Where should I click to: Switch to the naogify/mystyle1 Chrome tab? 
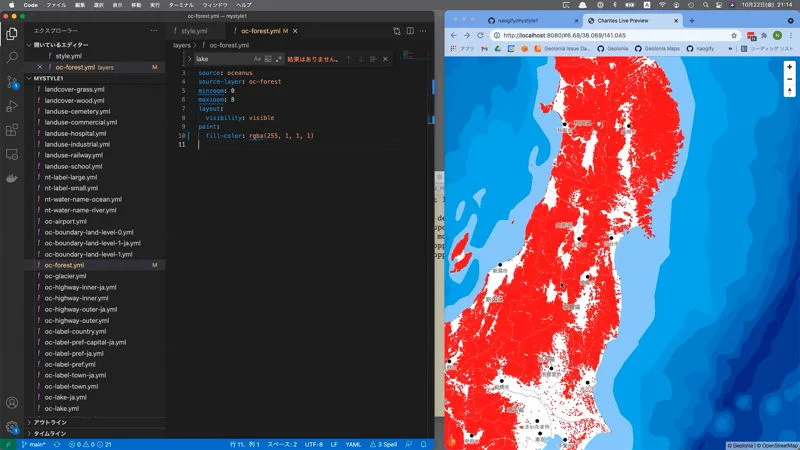pos(531,20)
